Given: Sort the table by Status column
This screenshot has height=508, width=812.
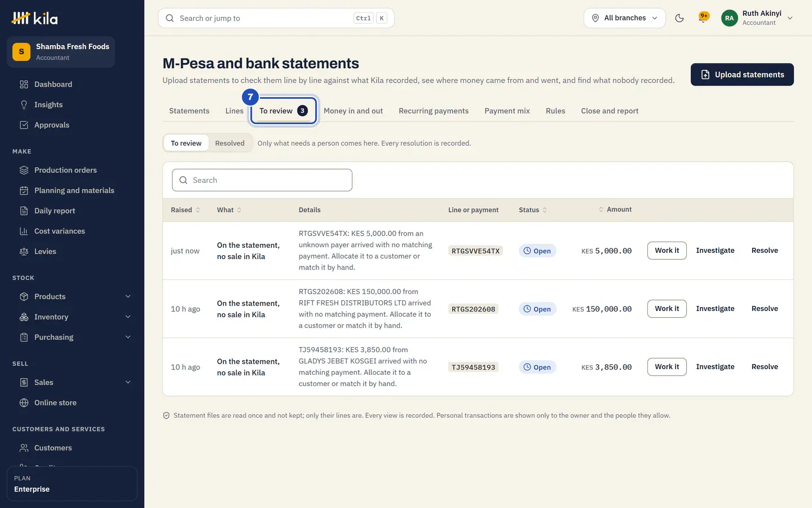Looking at the screenshot, I should [533, 210].
